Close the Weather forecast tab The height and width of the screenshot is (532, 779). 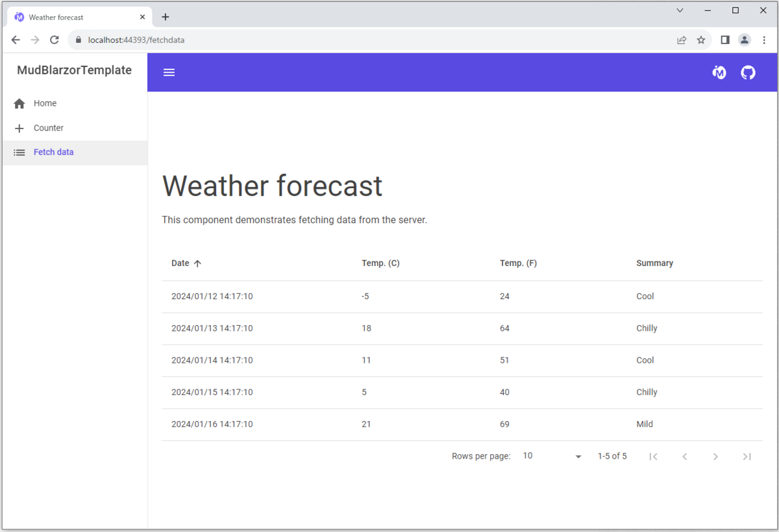[142, 17]
